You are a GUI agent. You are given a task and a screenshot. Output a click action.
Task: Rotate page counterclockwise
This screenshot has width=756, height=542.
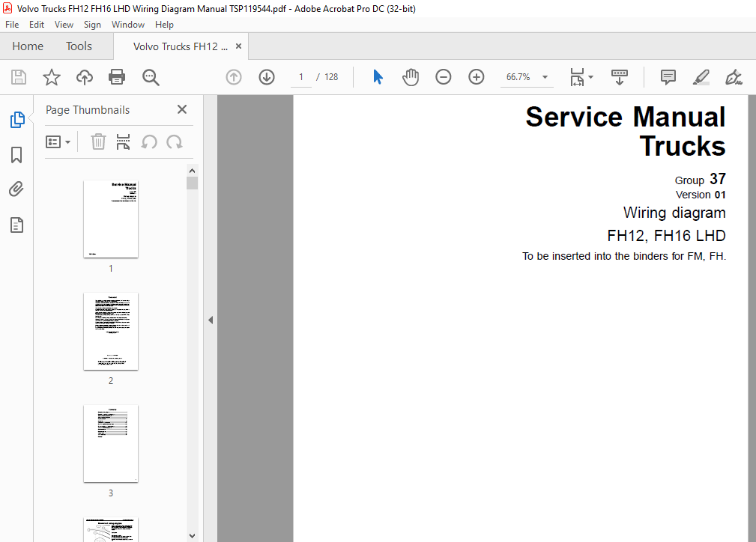coord(149,142)
